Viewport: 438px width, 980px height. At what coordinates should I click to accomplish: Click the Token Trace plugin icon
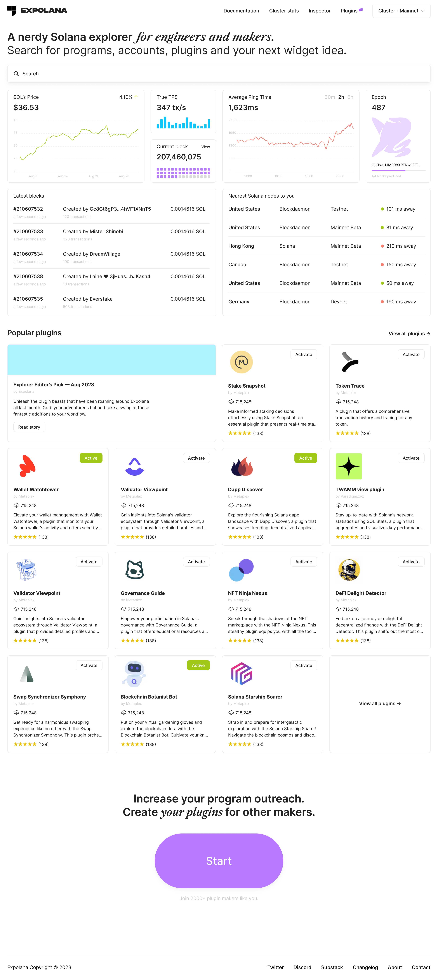[349, 362]
